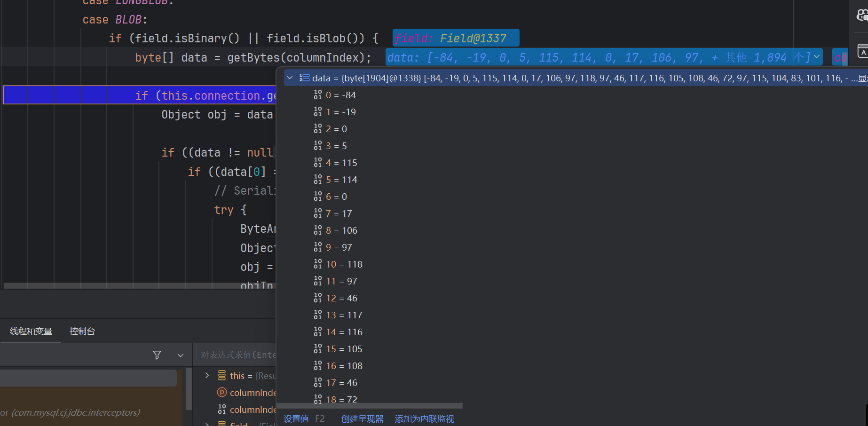
Task: Expand inline data hint dropdown arrow
Action: 817,57
